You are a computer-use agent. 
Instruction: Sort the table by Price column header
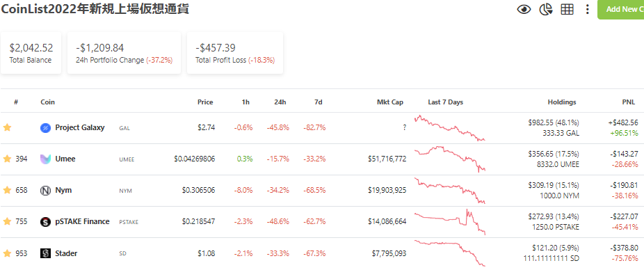[x=205, y=102]
